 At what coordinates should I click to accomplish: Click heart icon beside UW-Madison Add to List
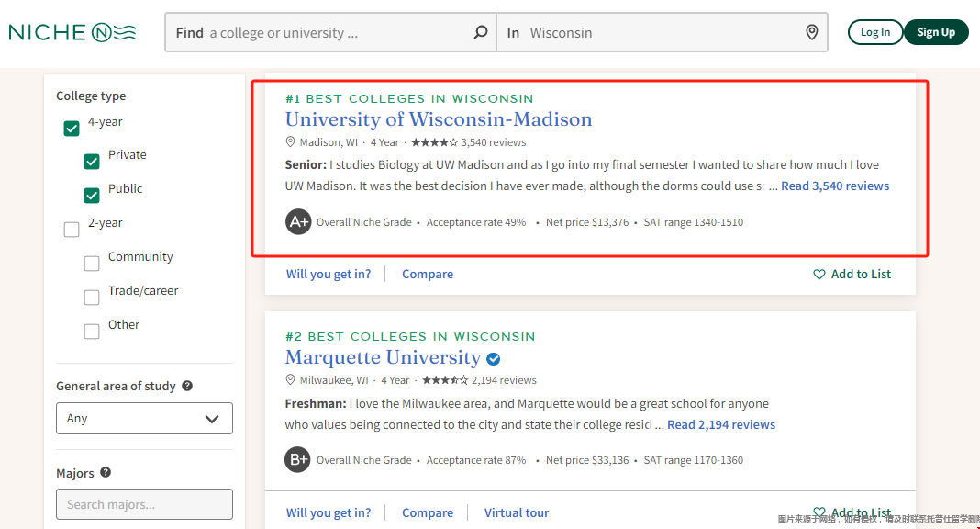coord(819,274)
